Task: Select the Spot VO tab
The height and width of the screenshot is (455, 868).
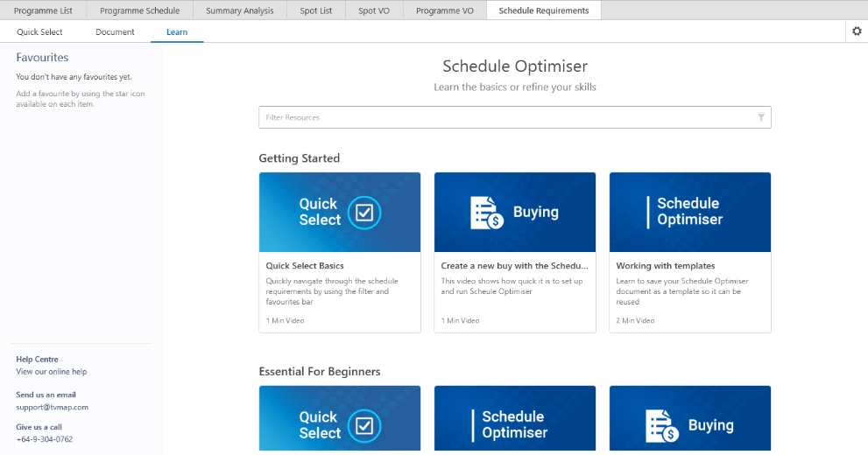Action: (x=374, y=10)
